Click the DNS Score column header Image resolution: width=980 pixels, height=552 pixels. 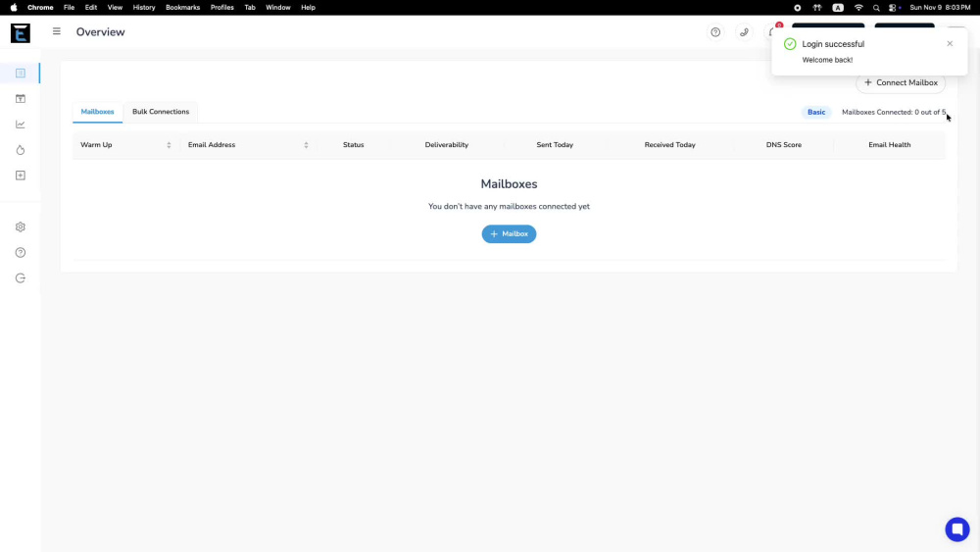pyautogui.click(x=784, y=145)
